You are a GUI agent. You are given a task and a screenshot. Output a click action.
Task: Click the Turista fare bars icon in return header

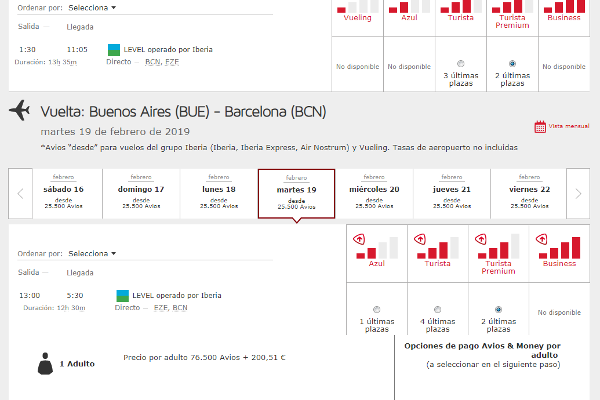(438, 248)
